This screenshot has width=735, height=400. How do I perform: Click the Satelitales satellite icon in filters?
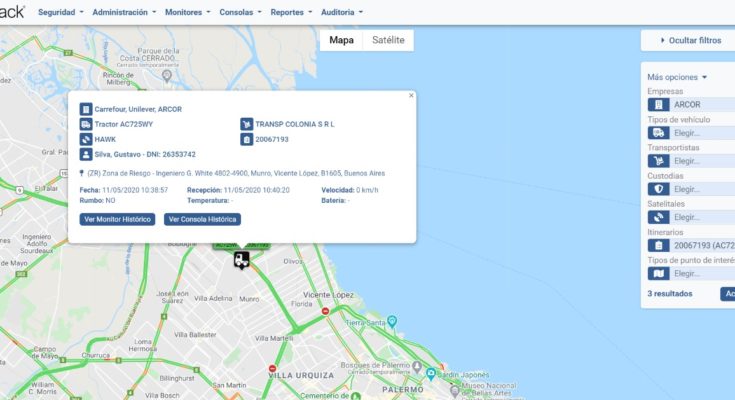659,217
